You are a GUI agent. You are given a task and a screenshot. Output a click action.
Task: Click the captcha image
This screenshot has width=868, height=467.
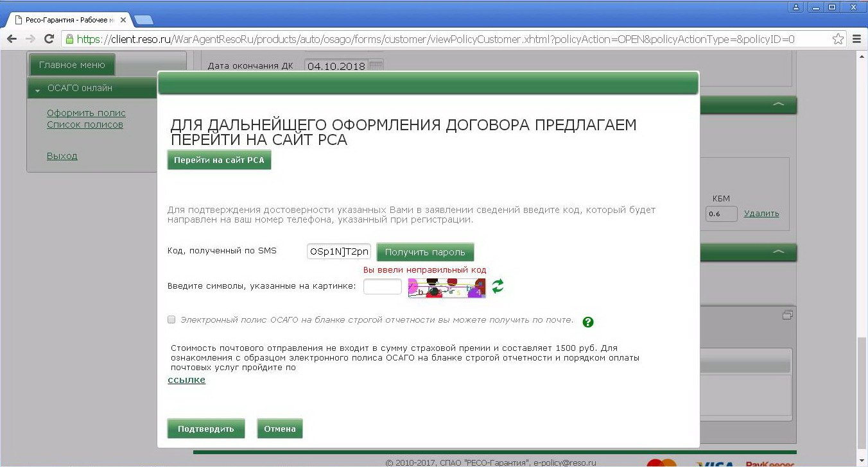447,287
